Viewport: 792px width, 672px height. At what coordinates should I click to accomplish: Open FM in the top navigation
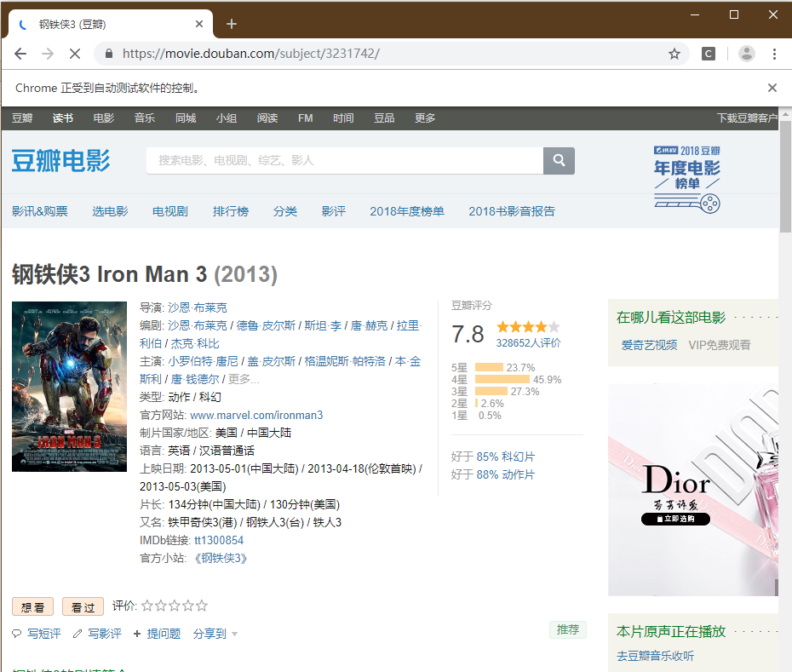click(305, 118)
